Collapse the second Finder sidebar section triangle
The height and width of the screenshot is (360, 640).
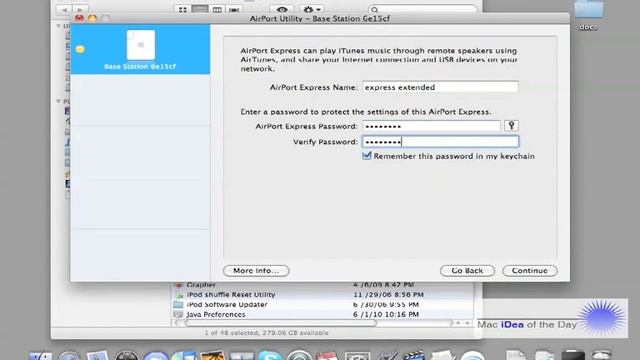[58, 101]
